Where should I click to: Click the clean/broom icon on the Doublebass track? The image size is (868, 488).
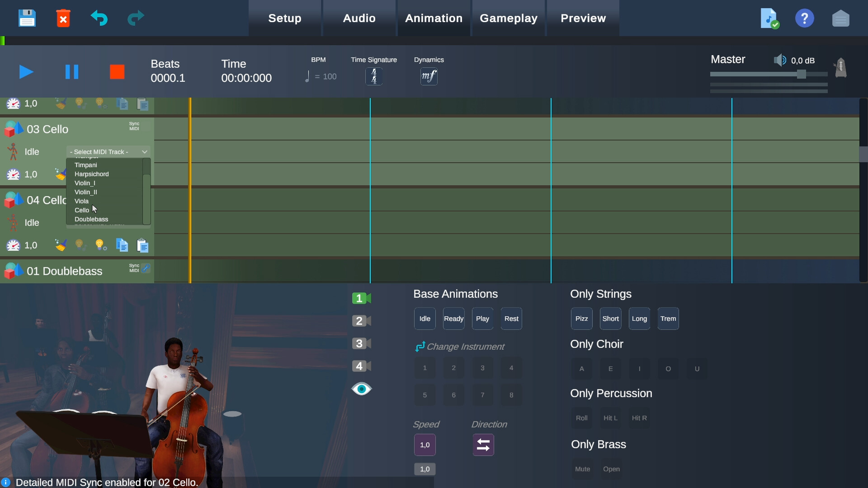pos(61,244)
